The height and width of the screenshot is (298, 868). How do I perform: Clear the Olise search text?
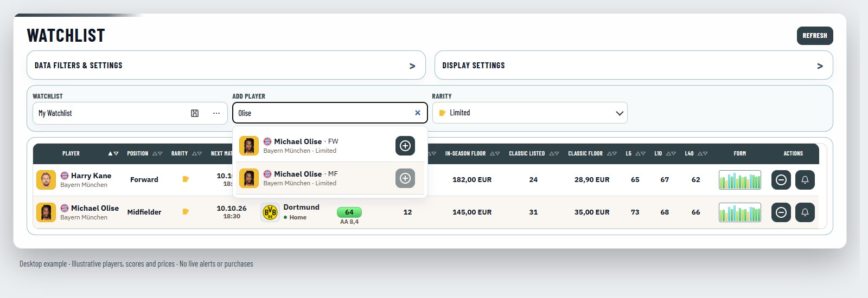point(418,113)
